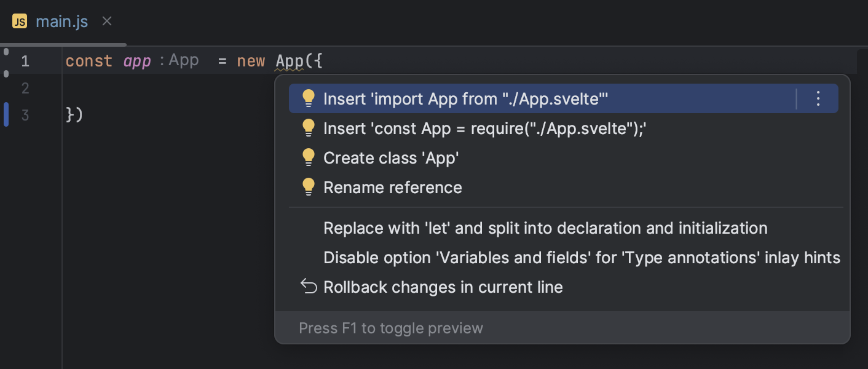Viewport: 868px width, 369px height.
Task: Click the lightbulb icon for Create class 'App'
Action: tap(309, 157)
